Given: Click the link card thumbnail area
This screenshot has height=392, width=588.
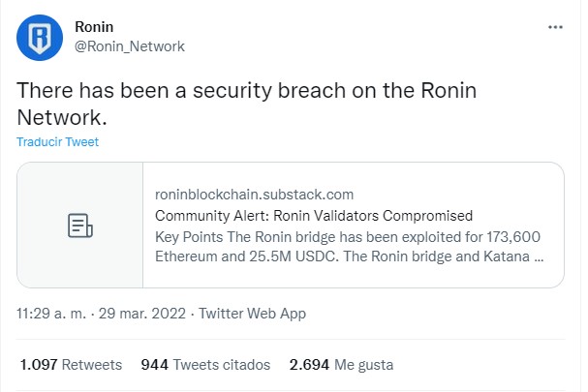Looking at the screenshot, I should [x=79, y=225].
